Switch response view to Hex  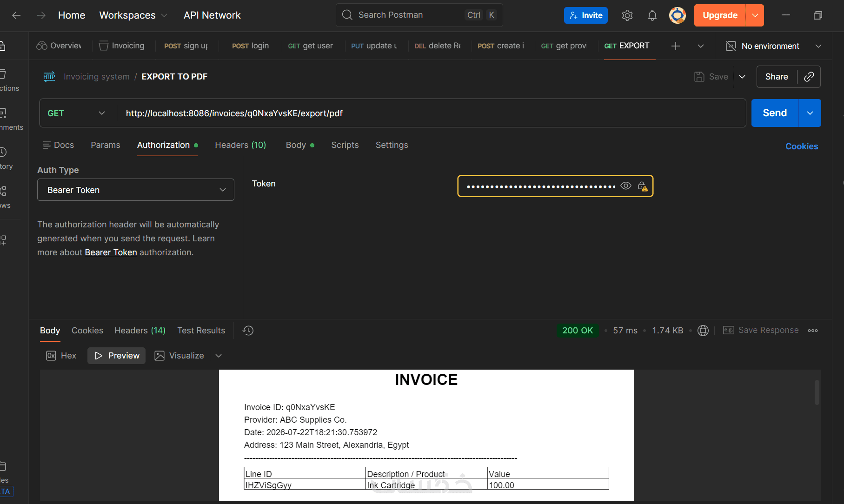point(61,356)
